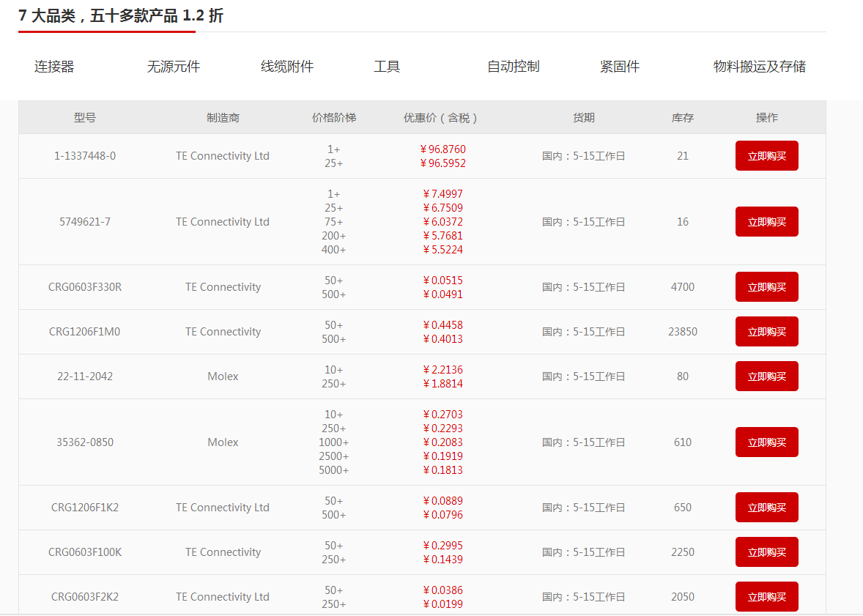Click the 库存 column header

(682, 118)
